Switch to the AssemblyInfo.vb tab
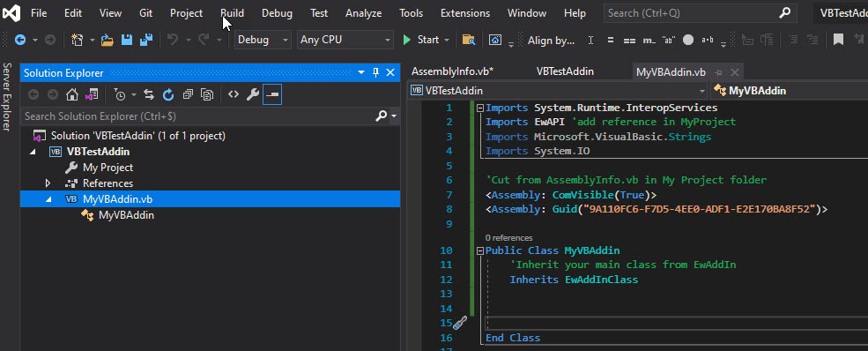The height and width of the screenshot is (351, 868). (452, 72)
